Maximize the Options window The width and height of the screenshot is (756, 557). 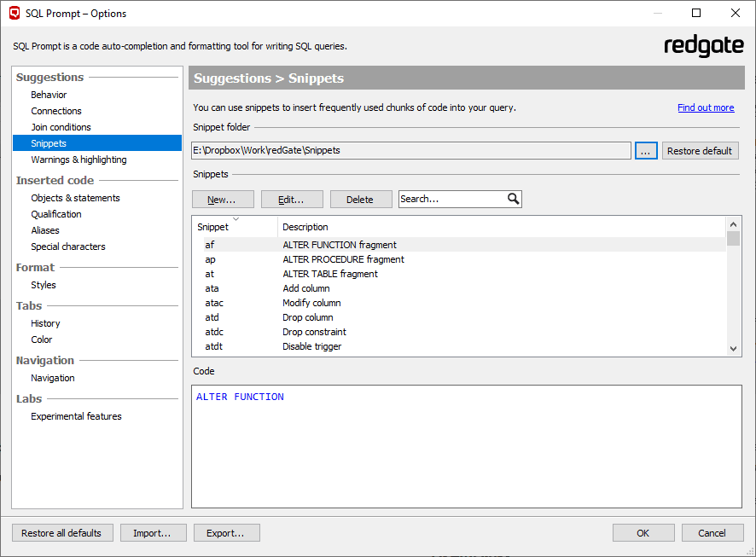tap(695, 13)
